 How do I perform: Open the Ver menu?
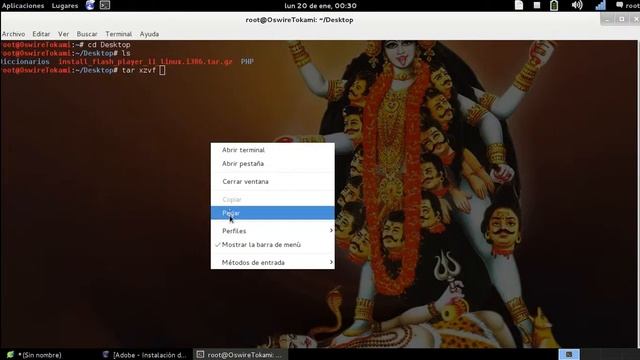63,34
